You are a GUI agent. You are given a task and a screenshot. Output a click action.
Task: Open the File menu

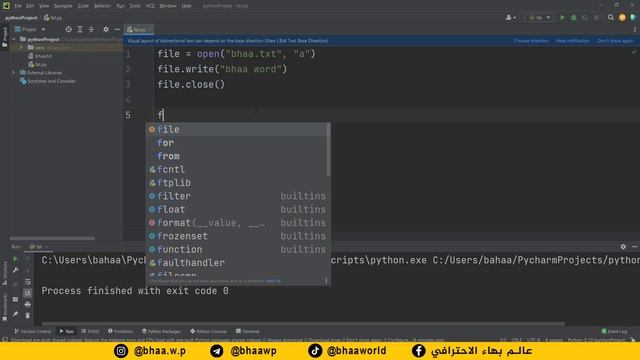pyautogui.click(x=18, y=6)
